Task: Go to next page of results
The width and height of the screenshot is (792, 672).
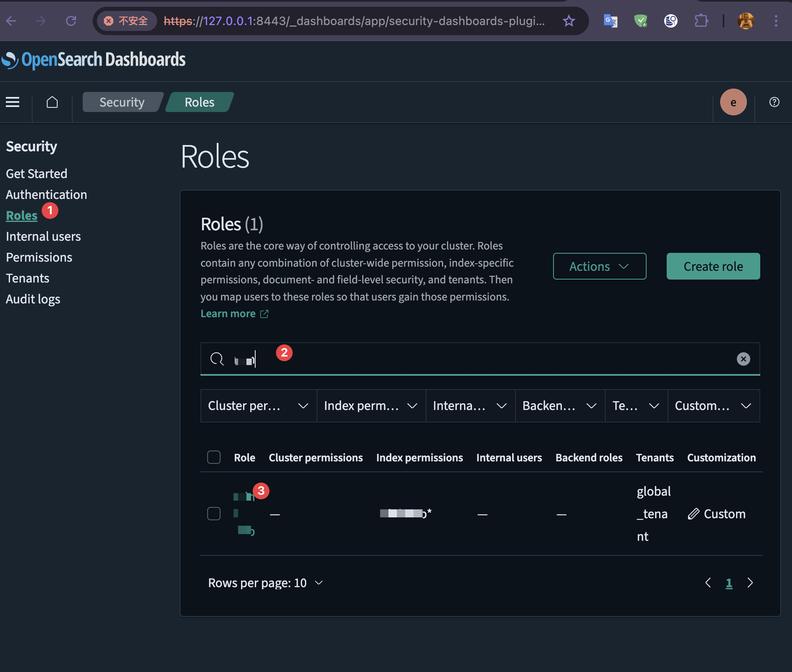Action: point(750,583)
